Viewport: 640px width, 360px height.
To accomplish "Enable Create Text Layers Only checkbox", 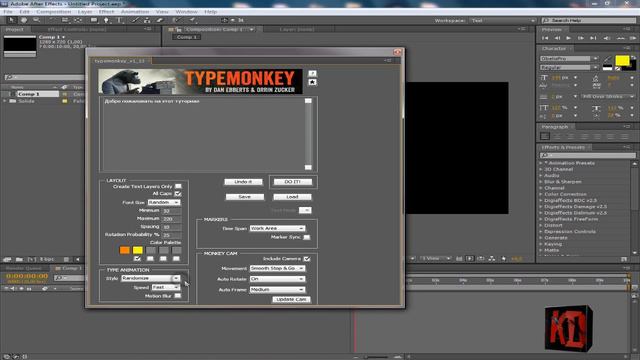I will click(178, 186).
